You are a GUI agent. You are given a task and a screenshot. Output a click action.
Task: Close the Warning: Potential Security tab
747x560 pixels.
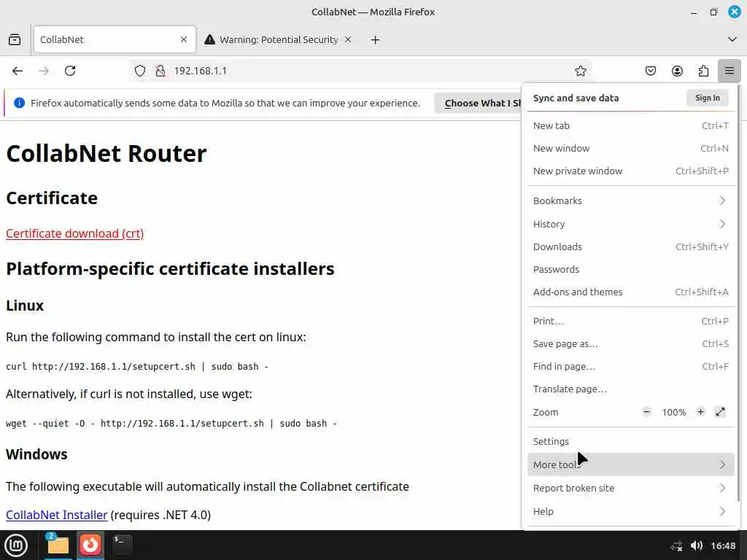pyautogui.click(x=348, y=39)
